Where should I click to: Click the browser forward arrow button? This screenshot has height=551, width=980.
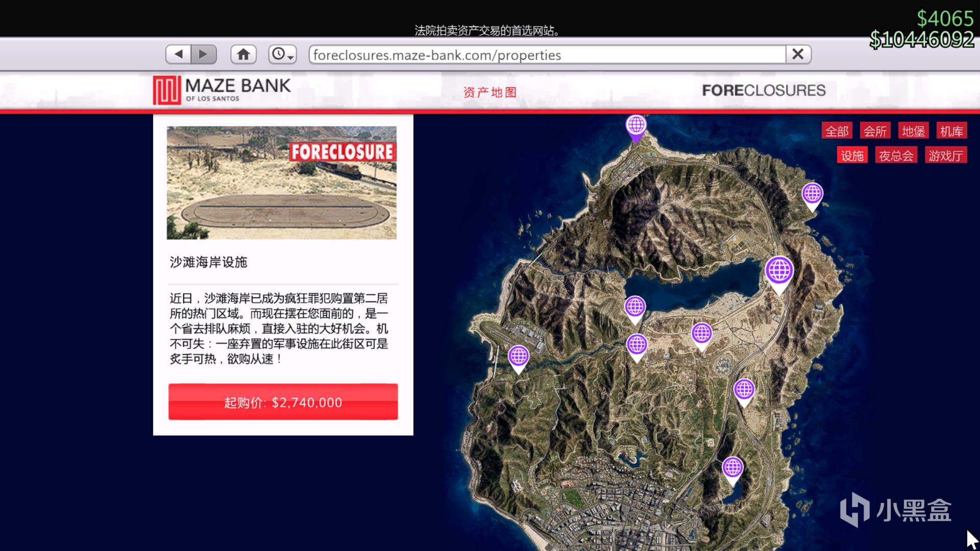[204, 54]
